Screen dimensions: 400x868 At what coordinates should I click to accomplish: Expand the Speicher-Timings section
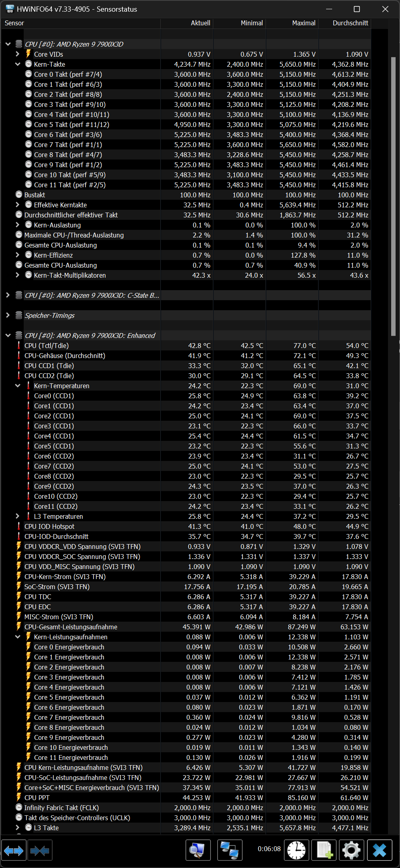click(8, 315)
